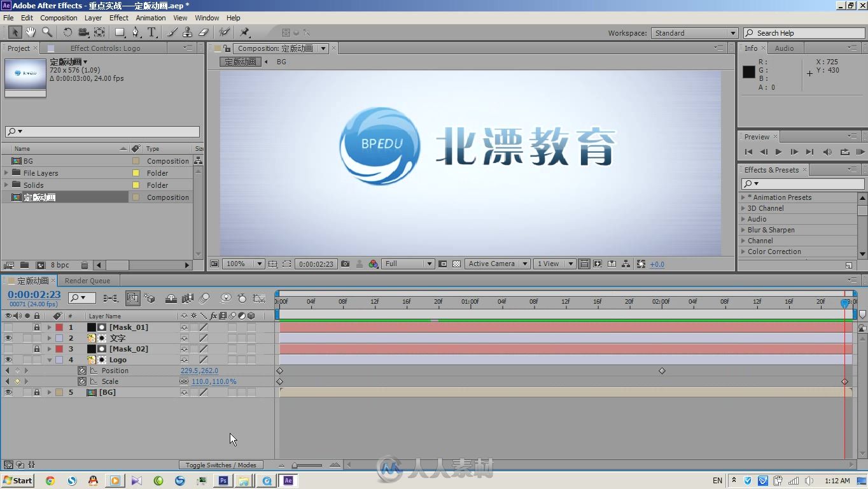
Task: Open the Layer menu
Action: coord(93,18)
